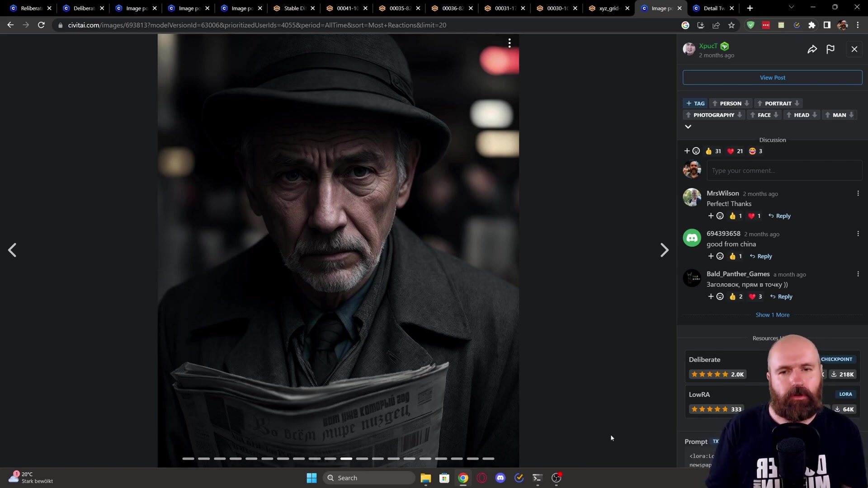
Task: Upvote the PERSON tag
Action: [715, 103]
